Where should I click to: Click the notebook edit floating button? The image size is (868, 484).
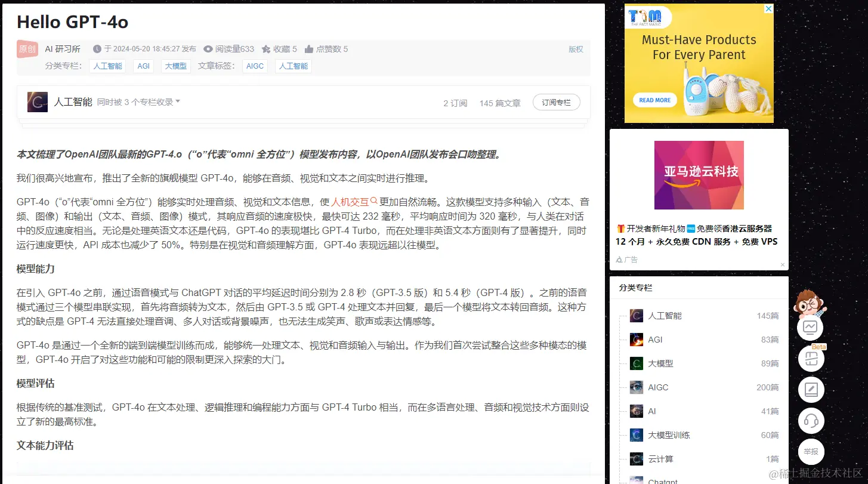pos(811,390)
